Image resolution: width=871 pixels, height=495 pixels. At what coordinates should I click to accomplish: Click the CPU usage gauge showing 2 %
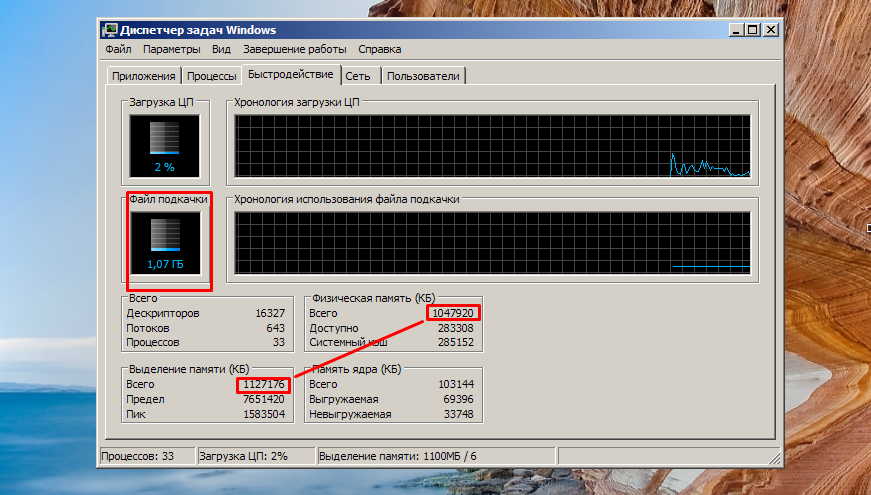(164, 146)
